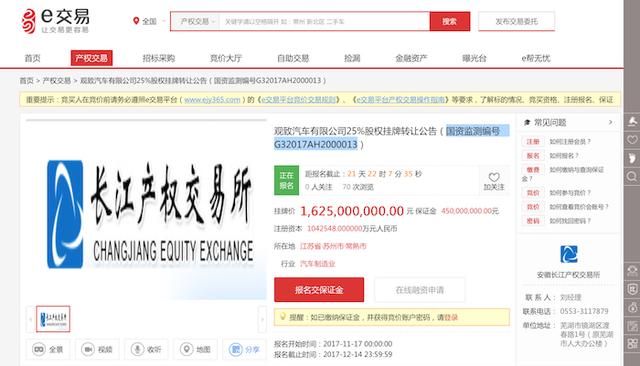Click the gavel icon in the right sidebar
The width and height of the screenshot is (640, 366).
click(x=632, y=121)
